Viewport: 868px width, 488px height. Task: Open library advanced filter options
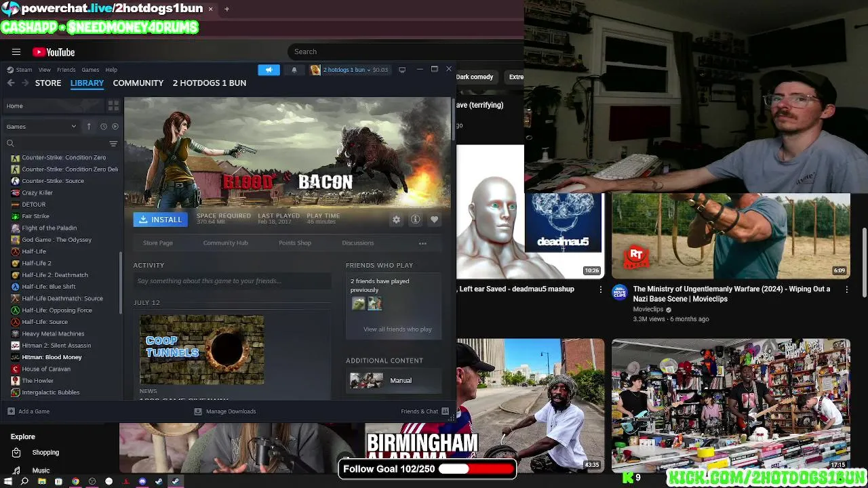pos(113,144)
